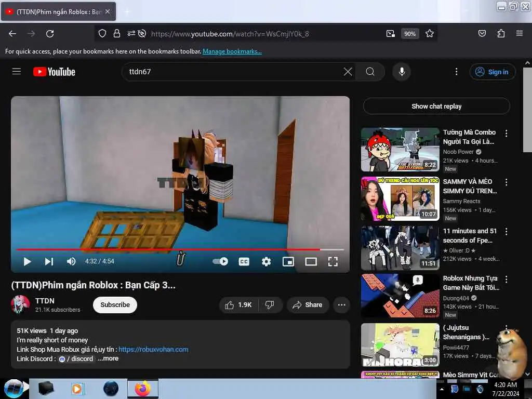Open options for 11 minutes and 51 seconds video

click(x=506, y=231)
